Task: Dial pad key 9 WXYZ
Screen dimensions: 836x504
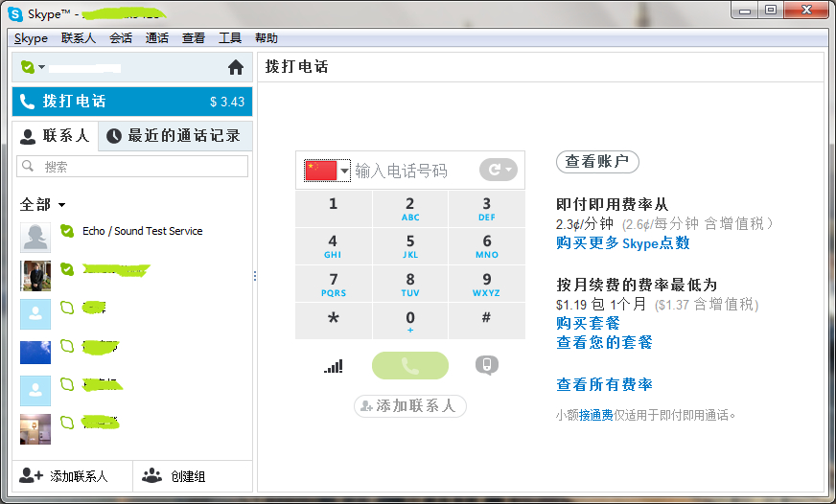Action: coord(487,284)
